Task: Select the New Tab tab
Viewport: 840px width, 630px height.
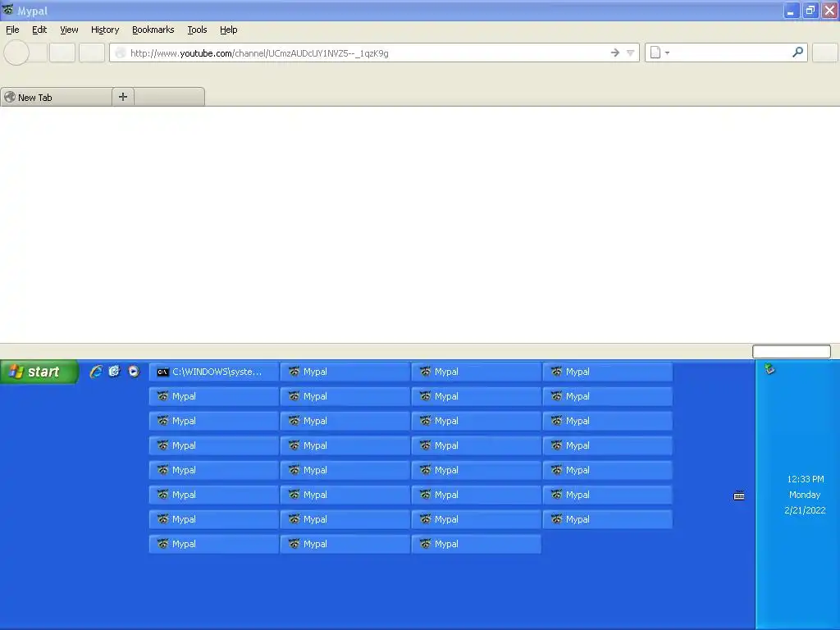Action: pos(57,97)
